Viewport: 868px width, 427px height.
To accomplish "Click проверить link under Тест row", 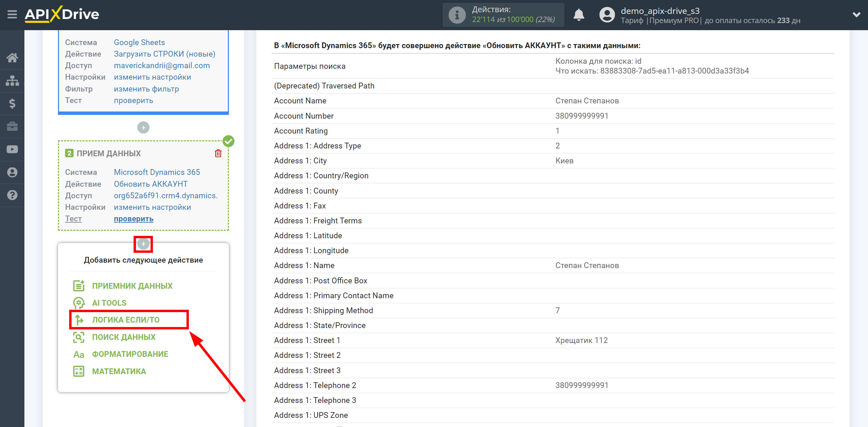I will [x=133, y=219].
